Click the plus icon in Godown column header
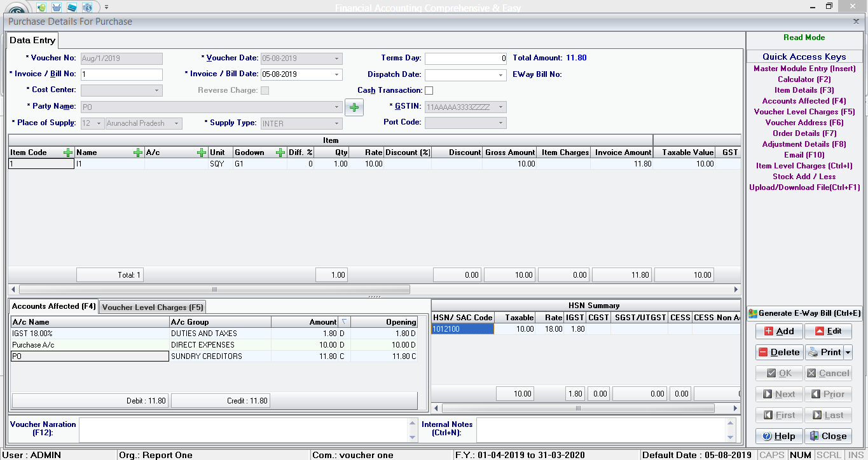The width and height of the screenshot is (868, 460). coord(280,152)
